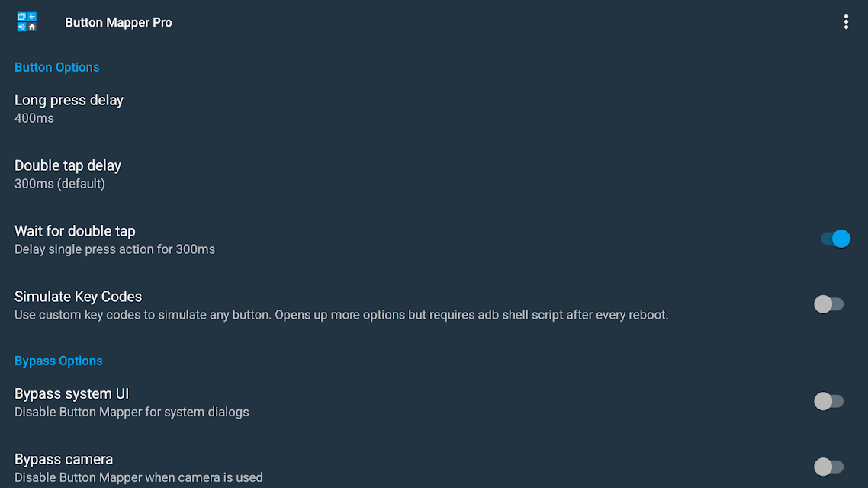
Task: Click the Simulate Key Codes title
Action: [x=78, y=297]
